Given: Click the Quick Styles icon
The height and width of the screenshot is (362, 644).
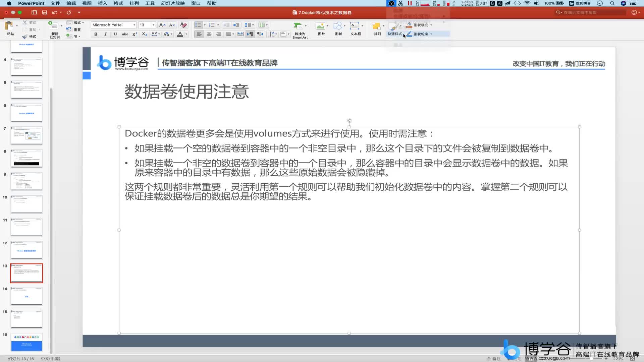Looking at the screenshot, I should (393, 26).
